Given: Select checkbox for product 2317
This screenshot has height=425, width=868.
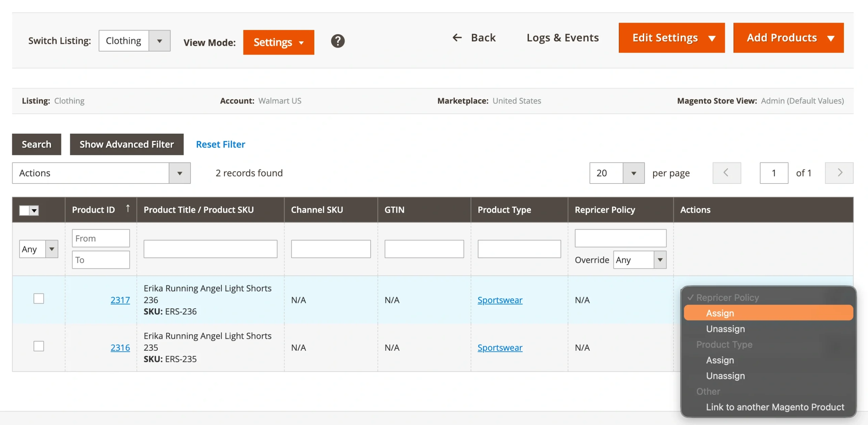Looking at the screenshot, I should coord(39,298).
